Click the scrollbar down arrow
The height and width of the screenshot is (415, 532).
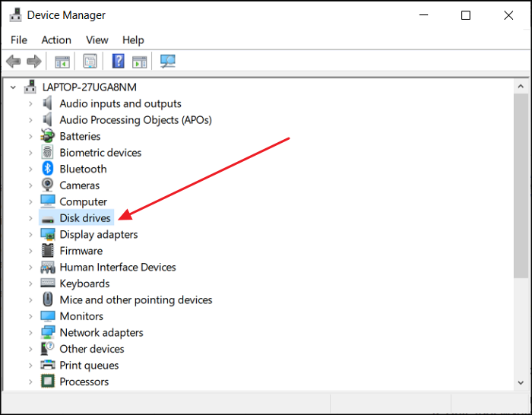(521, 382)
